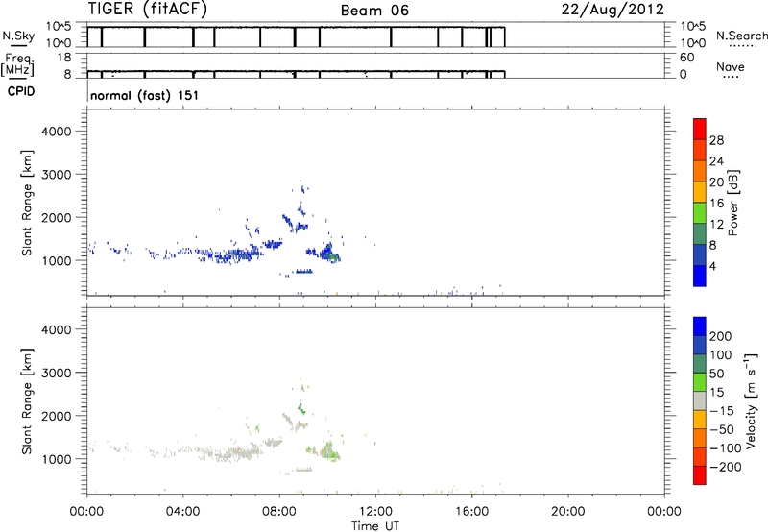This screenshot has width=768, height=532.
Task: Click "Slant Range [km]" label of the power panel
Action: point(27,203)
